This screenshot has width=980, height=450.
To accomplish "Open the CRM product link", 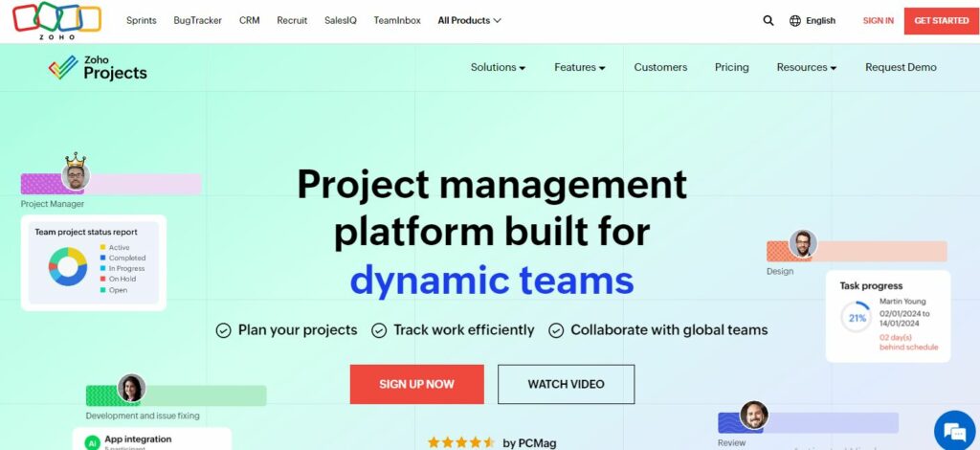I will point(250,21).
